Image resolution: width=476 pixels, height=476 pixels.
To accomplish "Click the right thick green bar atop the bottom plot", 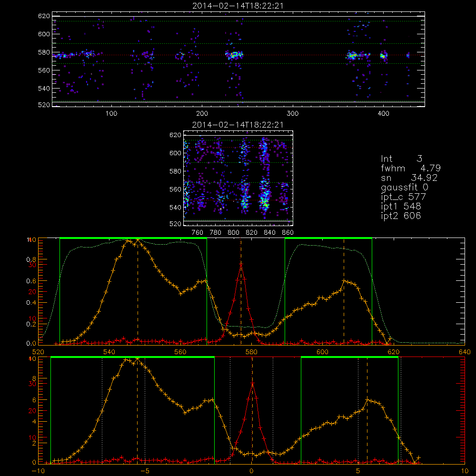I will point(350,357).
